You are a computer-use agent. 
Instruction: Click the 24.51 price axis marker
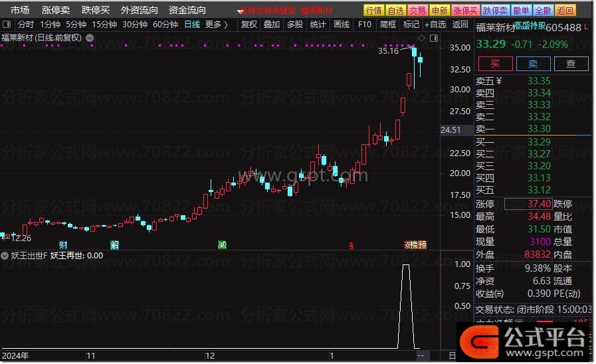tap(450, 130)
